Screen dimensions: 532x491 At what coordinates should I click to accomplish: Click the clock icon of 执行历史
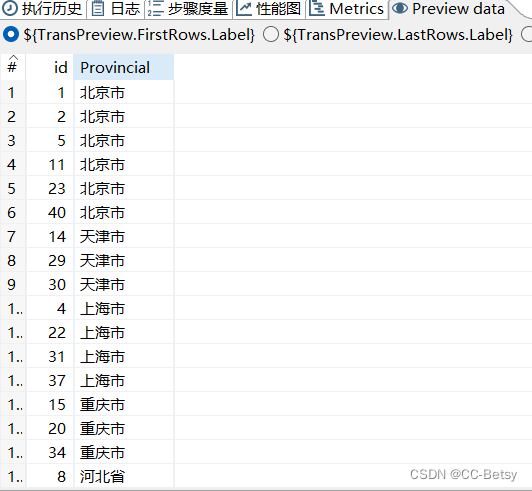tap(10, 8)
